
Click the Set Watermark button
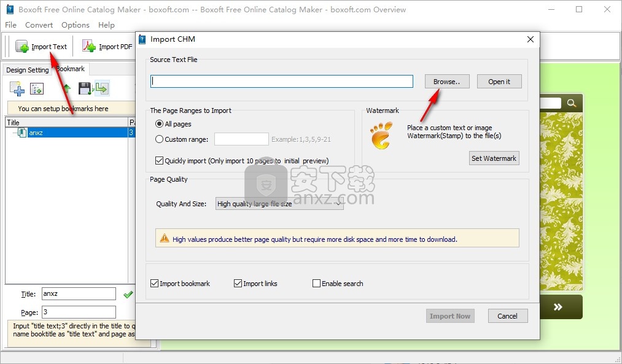click(x=494, y=158)
